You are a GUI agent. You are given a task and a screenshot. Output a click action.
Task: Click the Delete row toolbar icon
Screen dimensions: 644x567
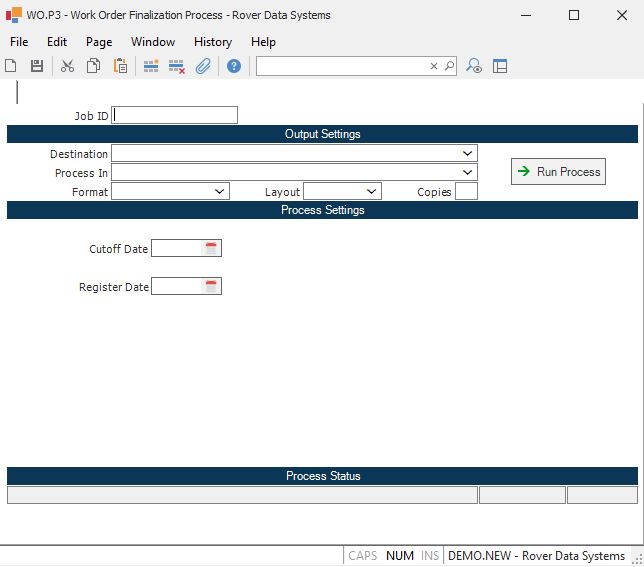[177, 66]
